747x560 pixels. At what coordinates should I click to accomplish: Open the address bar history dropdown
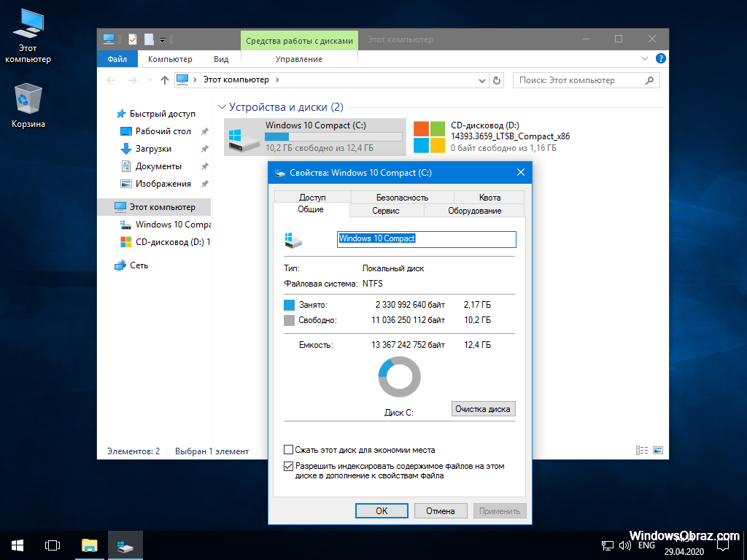click(x=481, y=80)
